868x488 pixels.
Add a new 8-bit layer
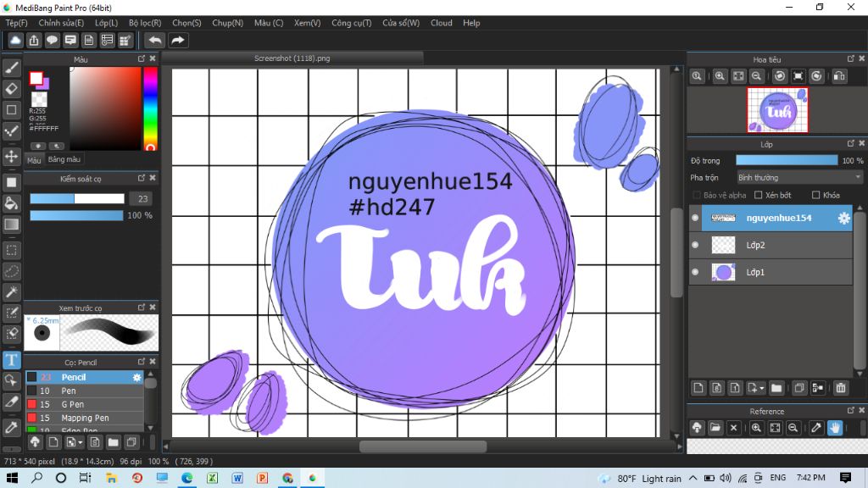[716, 388]
